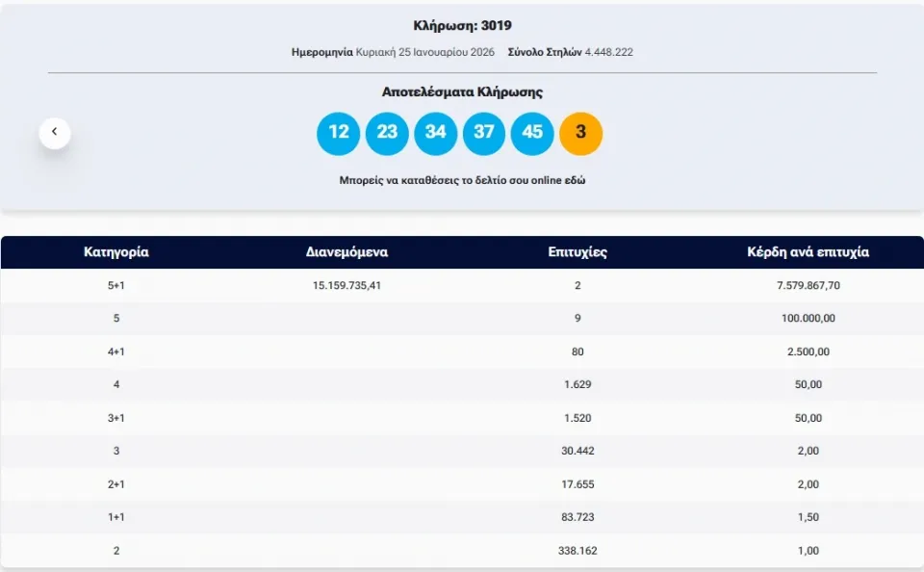The height and width of the screenshot is (572, 924).
Task: Select the blue ball number 23
Action: [x=387, y=133]
